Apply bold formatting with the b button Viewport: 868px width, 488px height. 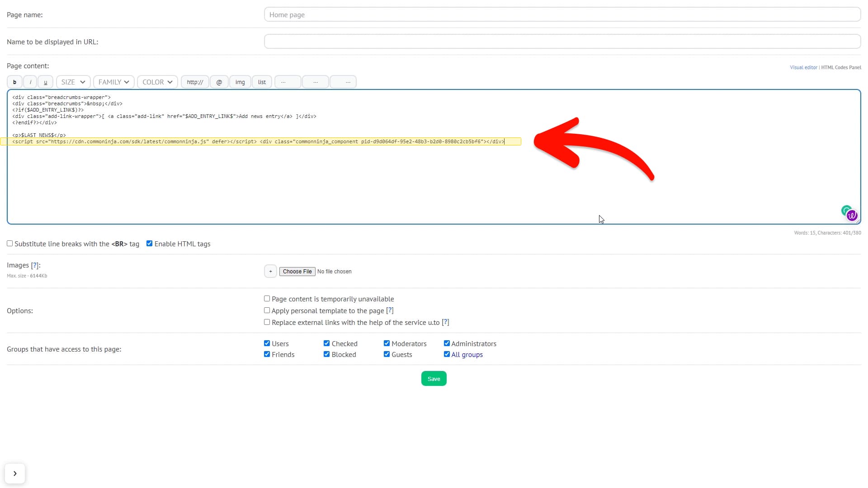[14, 82]
